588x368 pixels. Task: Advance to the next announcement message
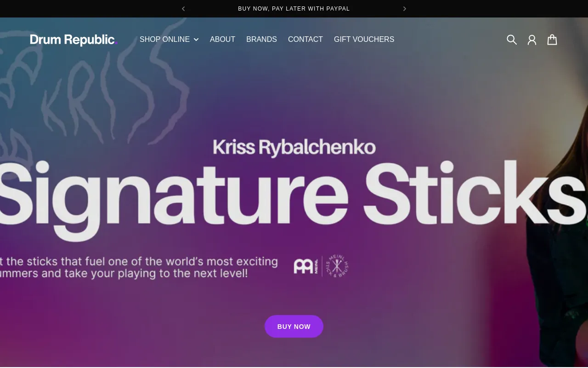[404, 9]
